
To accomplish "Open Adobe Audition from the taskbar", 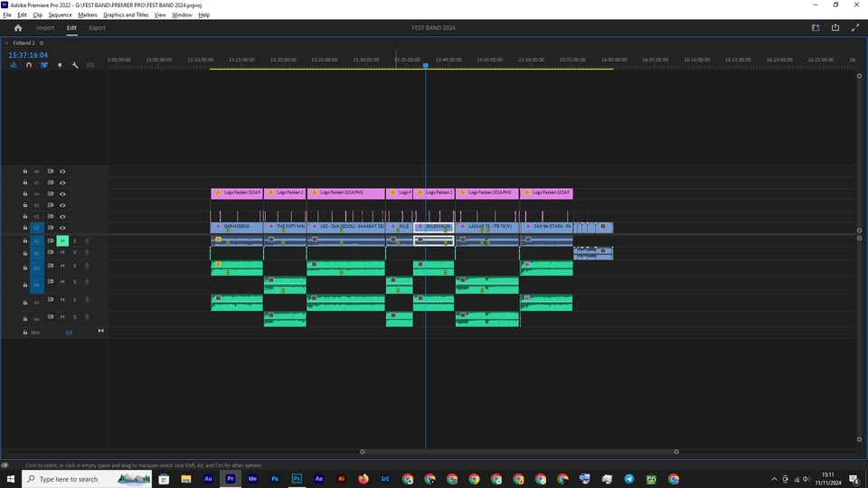I will 209,479.
